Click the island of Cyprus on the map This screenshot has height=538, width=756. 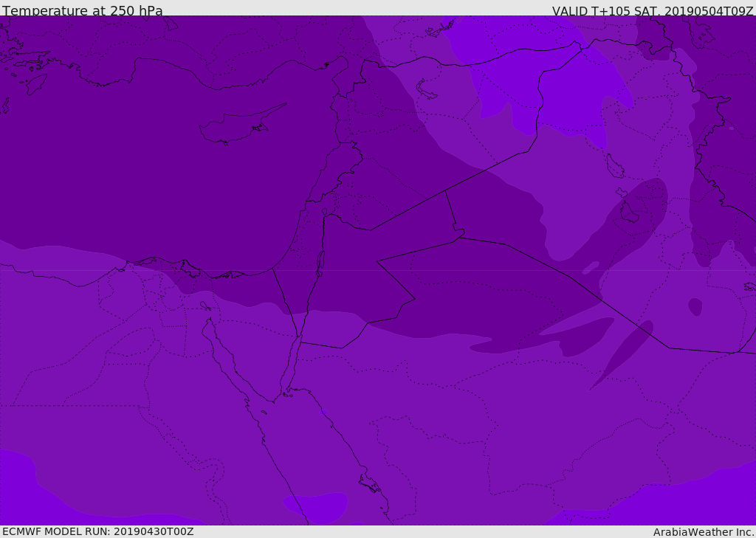click(241, 125)
